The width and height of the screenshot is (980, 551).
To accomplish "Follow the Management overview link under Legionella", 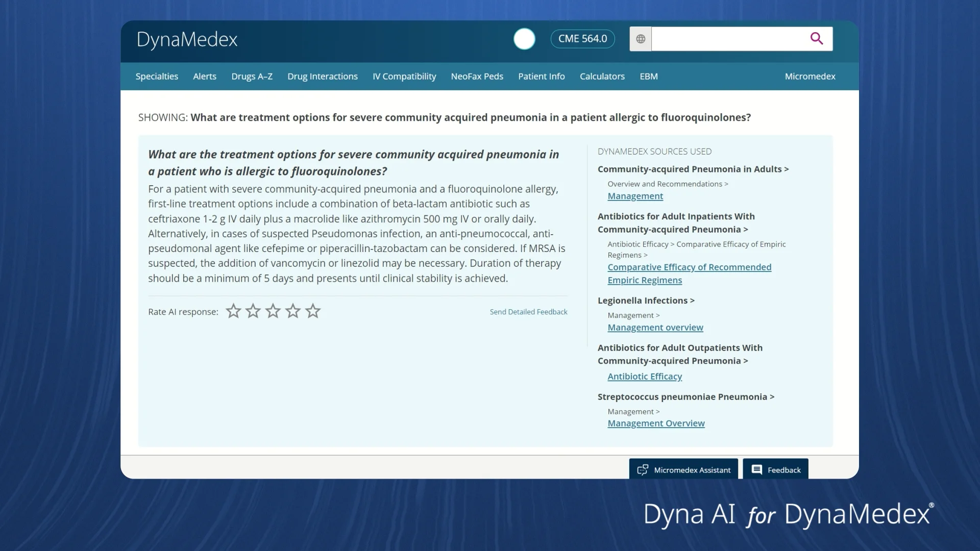I will click(x=655, y=328).
